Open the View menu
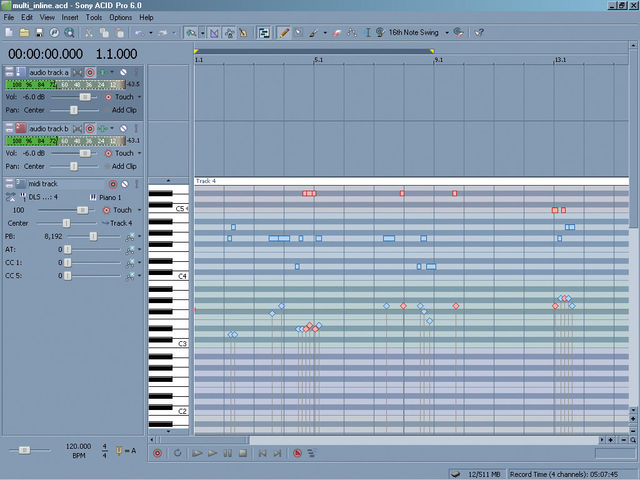 [x=47, y=18]
